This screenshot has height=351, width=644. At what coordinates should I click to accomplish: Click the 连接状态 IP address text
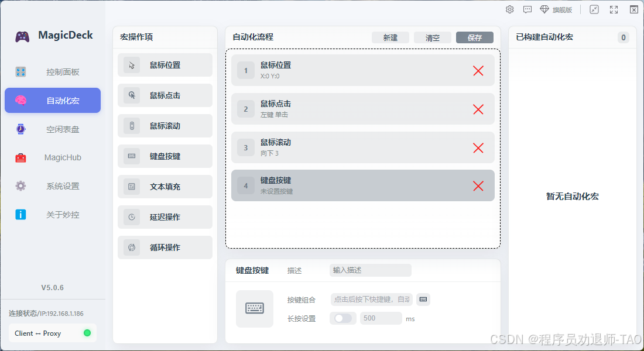[46, 313]
